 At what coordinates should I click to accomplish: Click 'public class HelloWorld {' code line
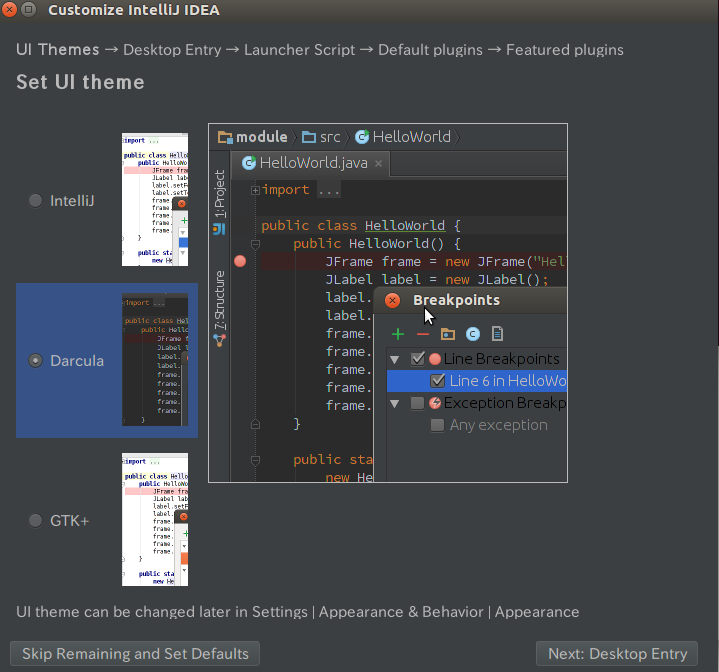tap(361, 226)
